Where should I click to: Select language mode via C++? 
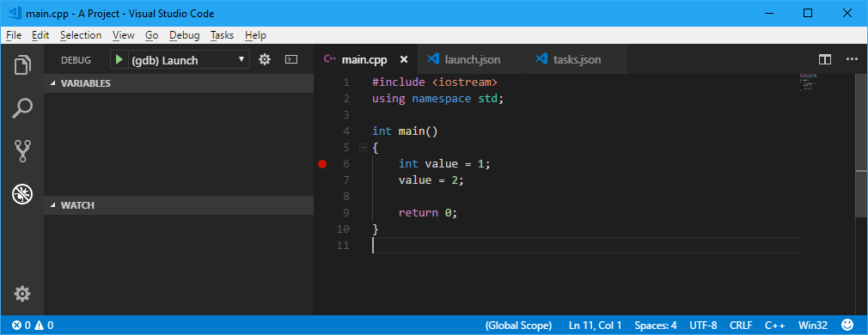point(775,326)
